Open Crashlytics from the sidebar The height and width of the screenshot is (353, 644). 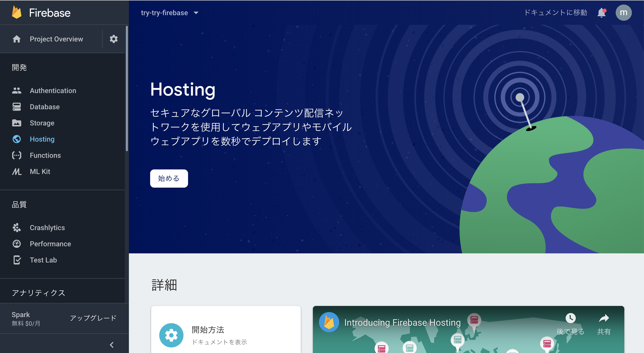(x=47, y=228)
